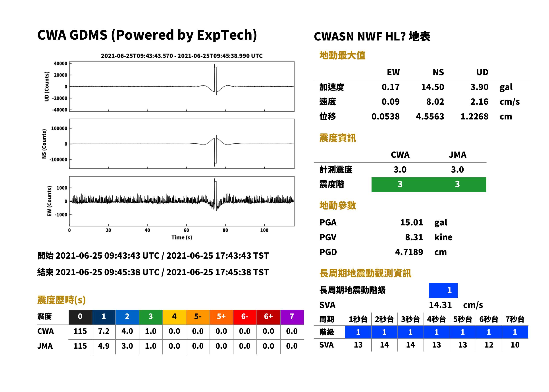The height and width of the screenshot is (392, 549).
Task: Click the UD waveform plot
Action: pyautogui.click(x=181, y=86)
